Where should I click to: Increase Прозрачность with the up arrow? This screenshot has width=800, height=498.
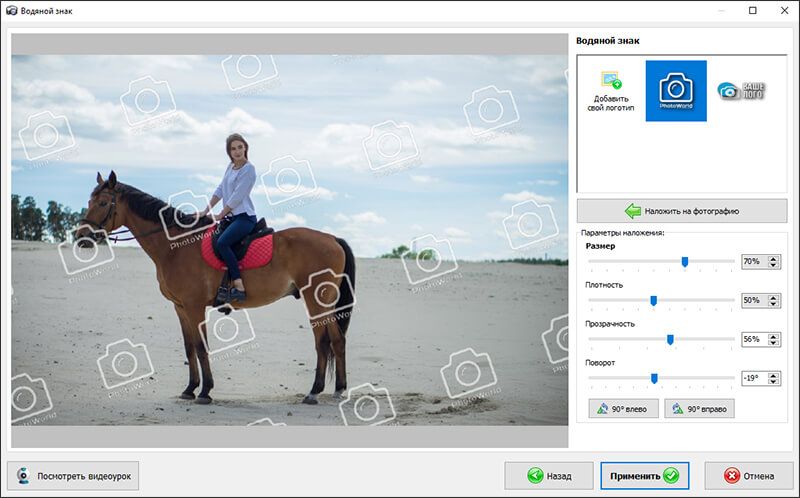coord(773,336)
